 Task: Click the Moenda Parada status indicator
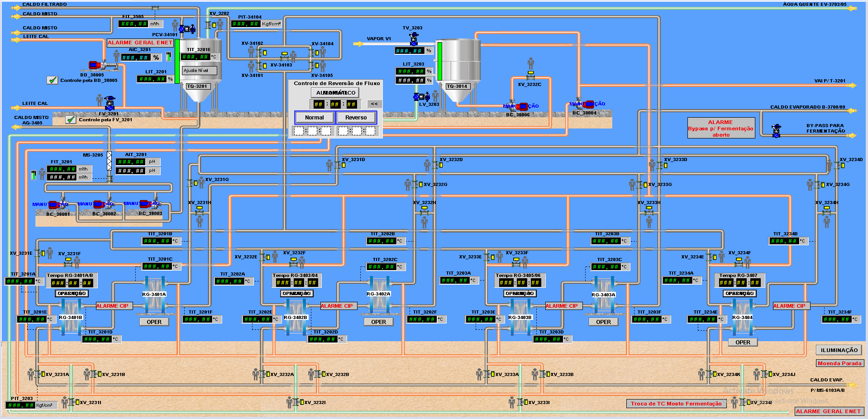click(x=839, y=363)
